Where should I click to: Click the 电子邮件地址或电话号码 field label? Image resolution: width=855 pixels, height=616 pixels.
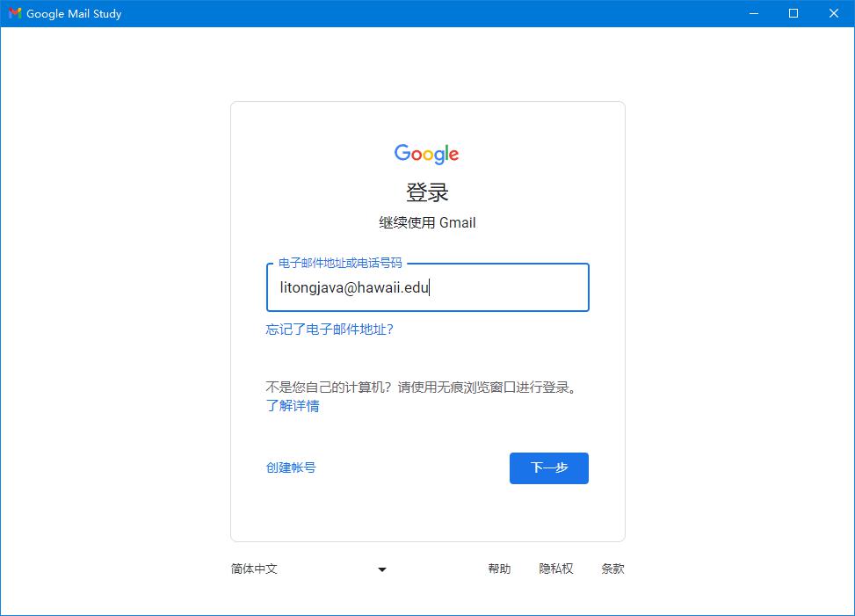pos(340,264)
